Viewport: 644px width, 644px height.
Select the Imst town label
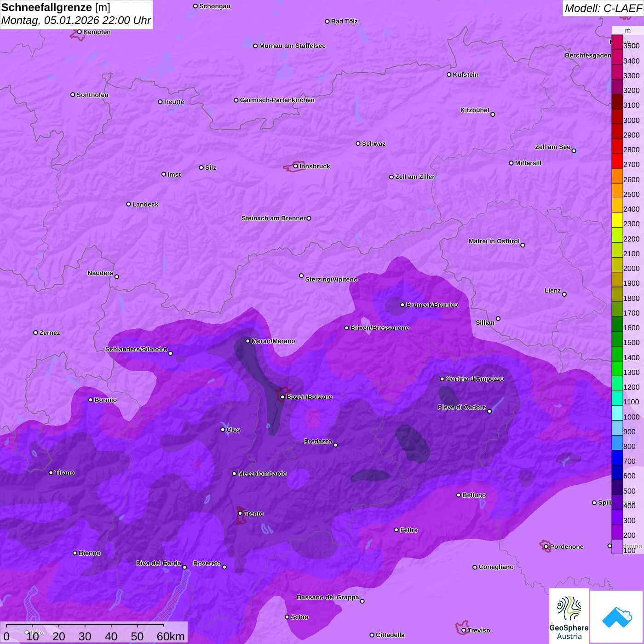coord(174,174)
